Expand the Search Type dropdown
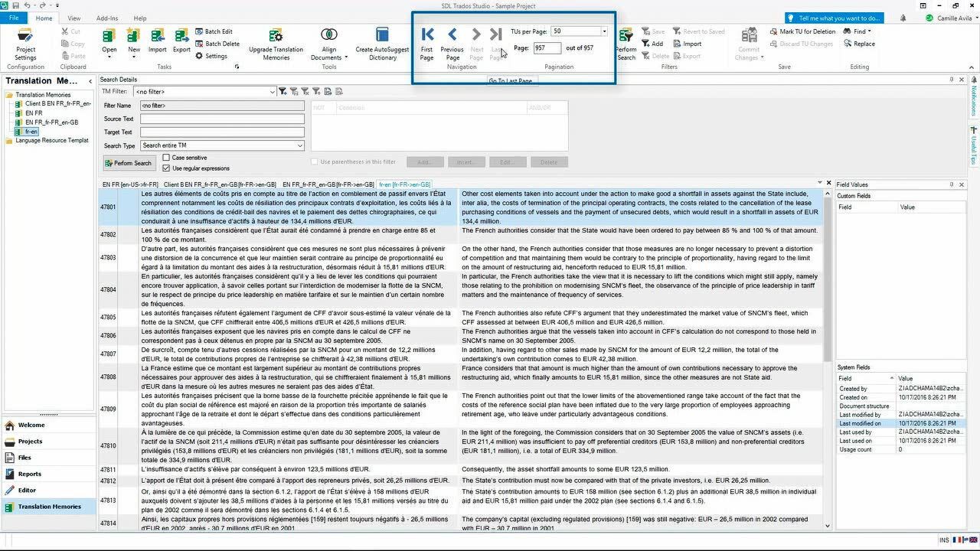The height and width of the screenshot is (551, 980). pos(299,145)
